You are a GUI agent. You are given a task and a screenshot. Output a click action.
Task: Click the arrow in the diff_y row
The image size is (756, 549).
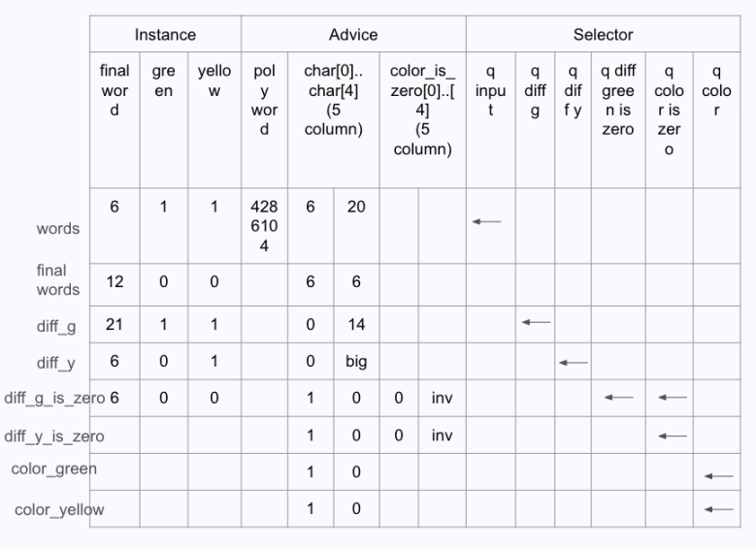(x=574, y=363)
